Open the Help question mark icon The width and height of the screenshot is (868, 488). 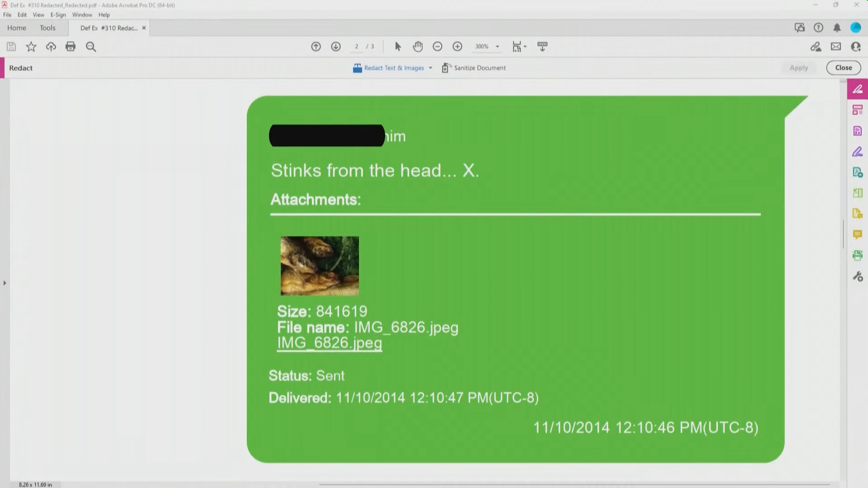point(818,28)
